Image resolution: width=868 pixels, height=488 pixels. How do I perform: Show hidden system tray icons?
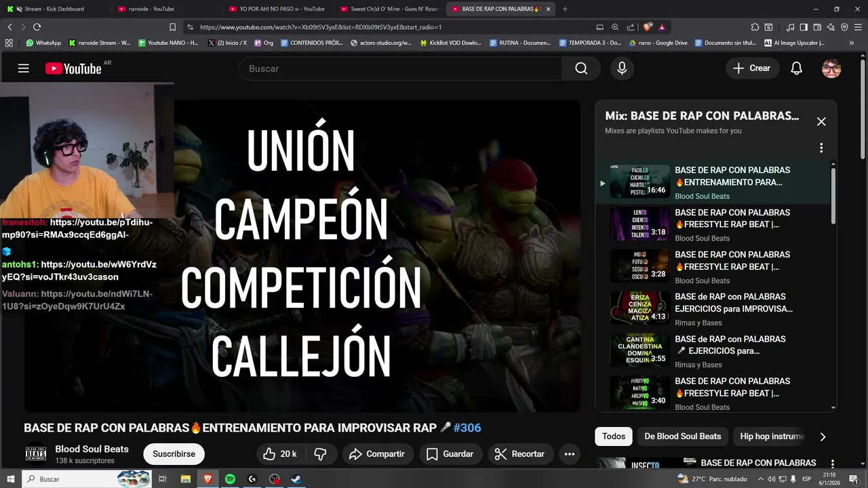point(761,479)
